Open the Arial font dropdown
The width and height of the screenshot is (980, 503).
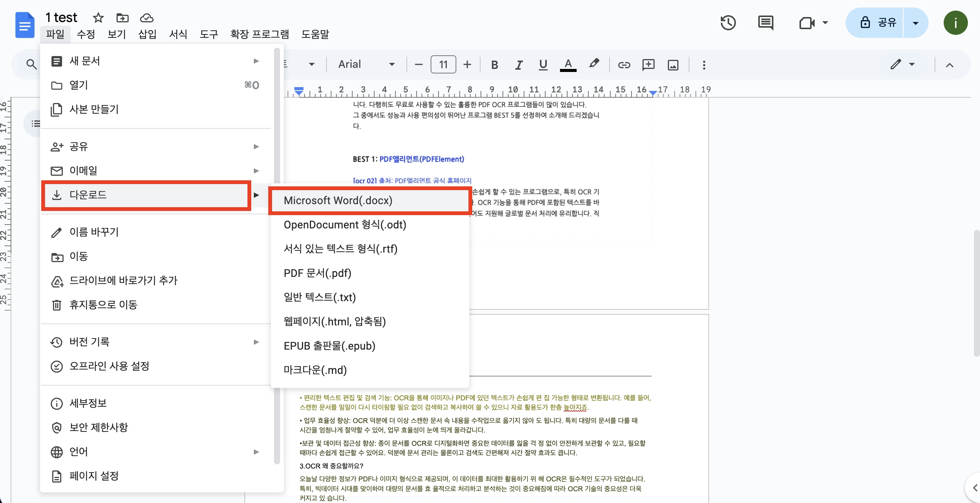(x=392, y=64)
